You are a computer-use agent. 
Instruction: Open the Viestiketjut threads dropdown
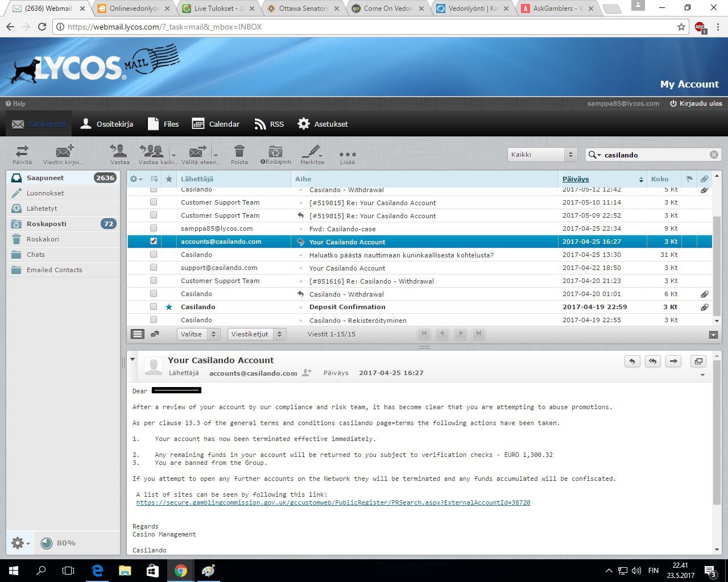(x=257, y=334)
